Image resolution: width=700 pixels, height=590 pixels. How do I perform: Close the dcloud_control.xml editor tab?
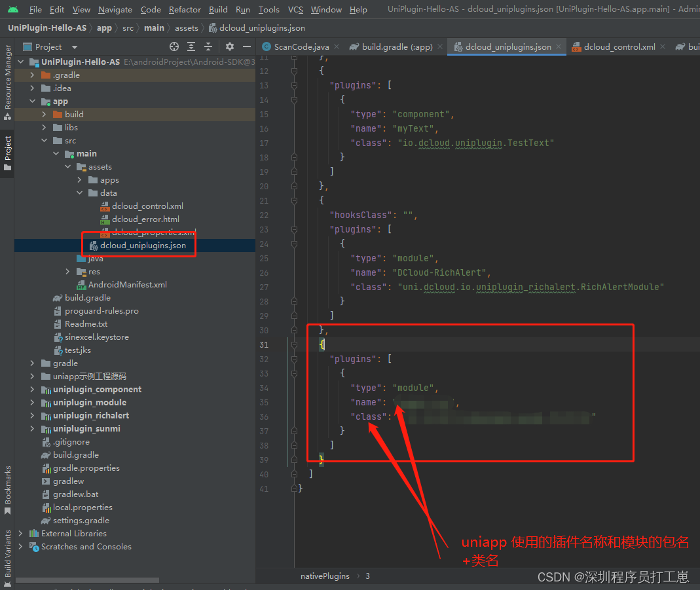pos(663,47)
